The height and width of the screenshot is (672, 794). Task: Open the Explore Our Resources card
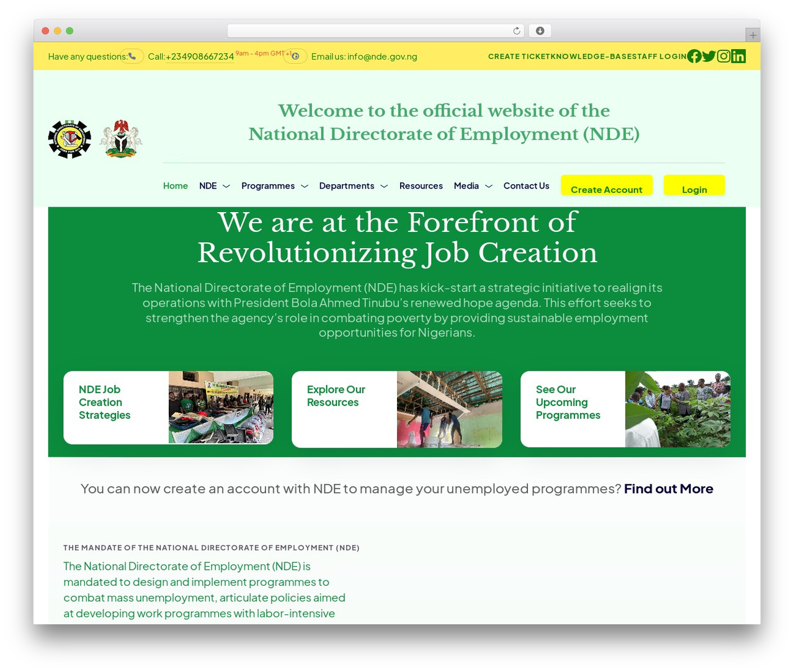pos(397,409)
